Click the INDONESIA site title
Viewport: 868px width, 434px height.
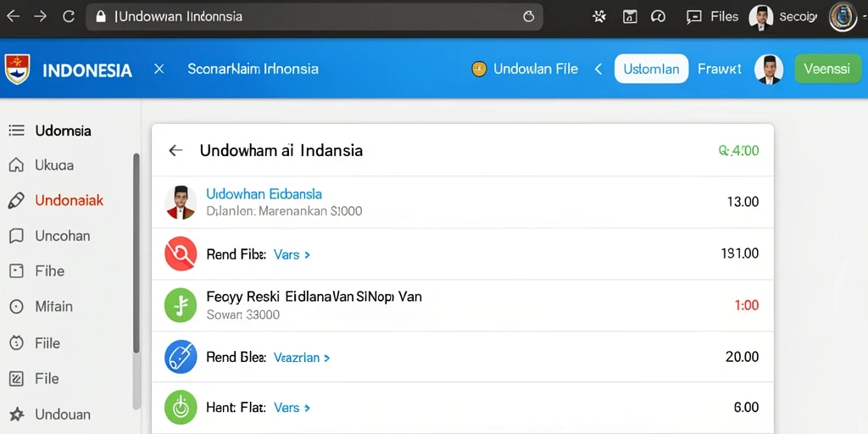pos(87,70)
